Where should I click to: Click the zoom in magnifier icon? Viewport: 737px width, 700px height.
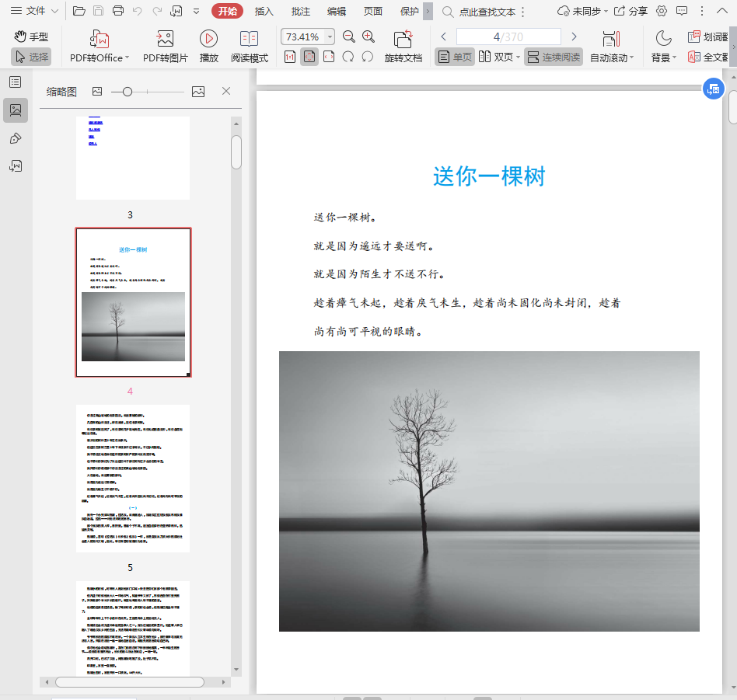(x=368, y=37)
